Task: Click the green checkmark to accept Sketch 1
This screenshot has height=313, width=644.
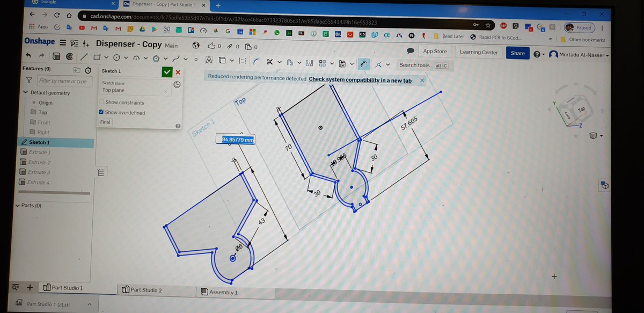Action: [x=166, y=72]
